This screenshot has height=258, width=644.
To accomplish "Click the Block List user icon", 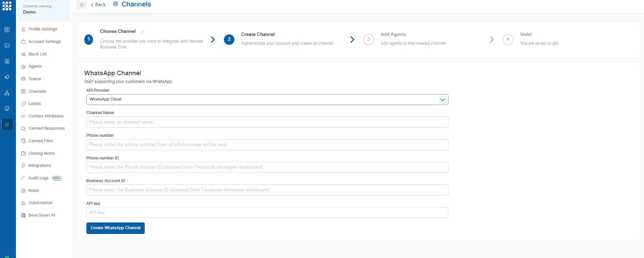I will pos(23,54).
